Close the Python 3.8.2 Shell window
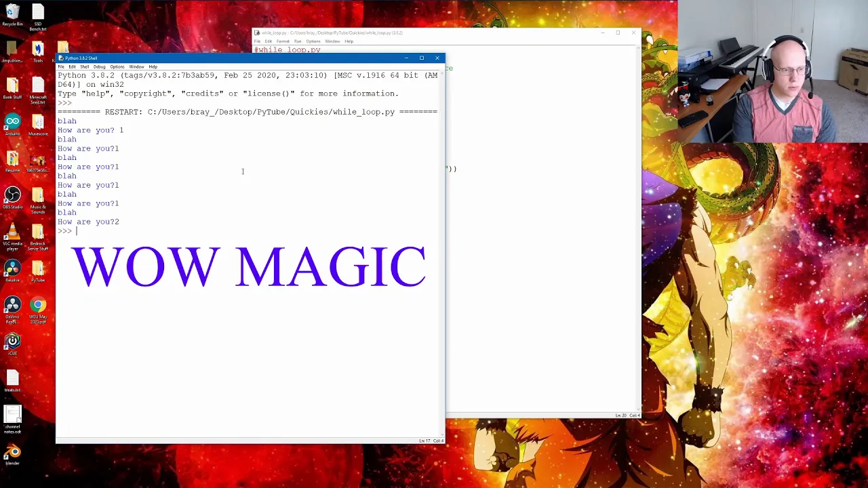 click(x=437, y=58)
